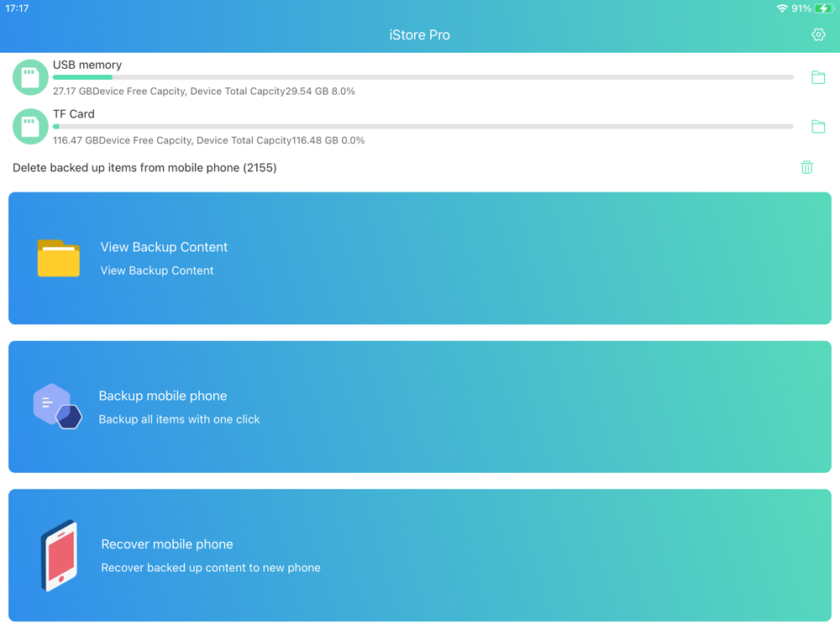Open the View Backup Content card
This screenshot has height=630, width=840.
tap(420, 258)
